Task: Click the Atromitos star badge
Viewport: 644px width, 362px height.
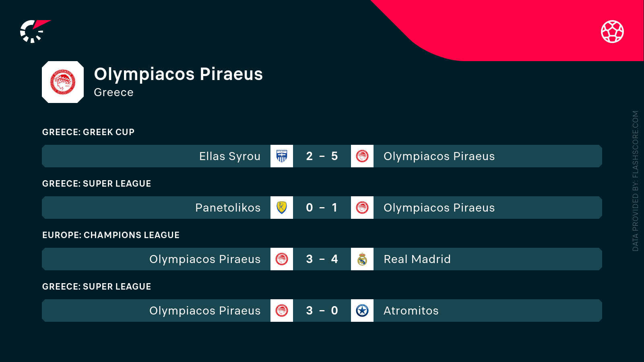Action: (x=362, y=311)
